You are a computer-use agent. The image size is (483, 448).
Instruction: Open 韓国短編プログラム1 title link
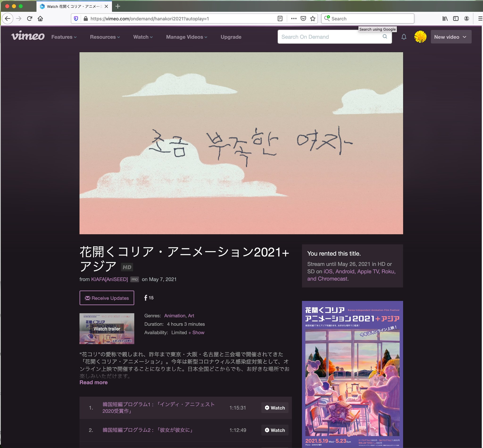click(x=158, y=408)
